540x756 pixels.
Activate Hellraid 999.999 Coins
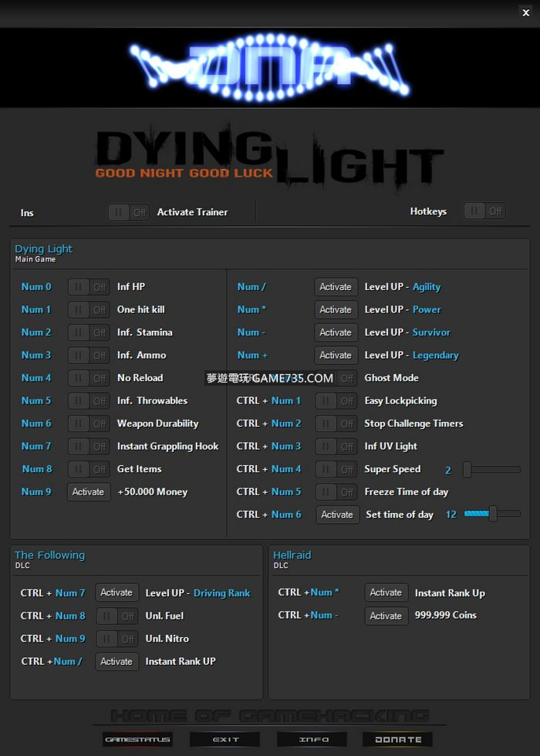pyautogui.click(x=386, y=616)
